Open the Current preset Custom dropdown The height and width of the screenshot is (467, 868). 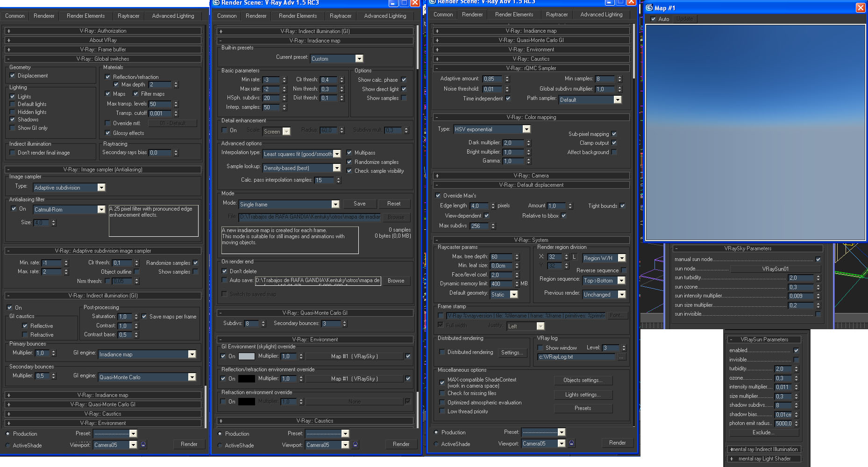pos(337,59)
